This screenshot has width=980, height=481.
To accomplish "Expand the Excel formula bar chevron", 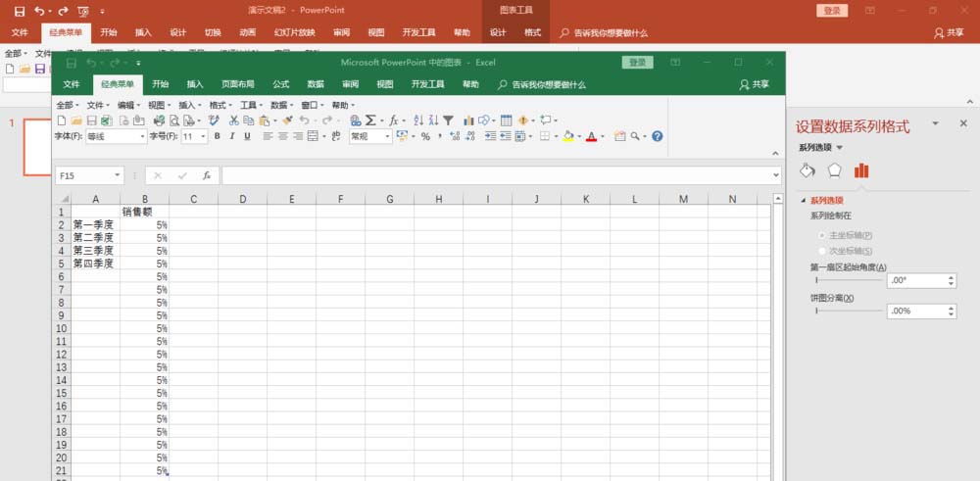I will [776, 176].
